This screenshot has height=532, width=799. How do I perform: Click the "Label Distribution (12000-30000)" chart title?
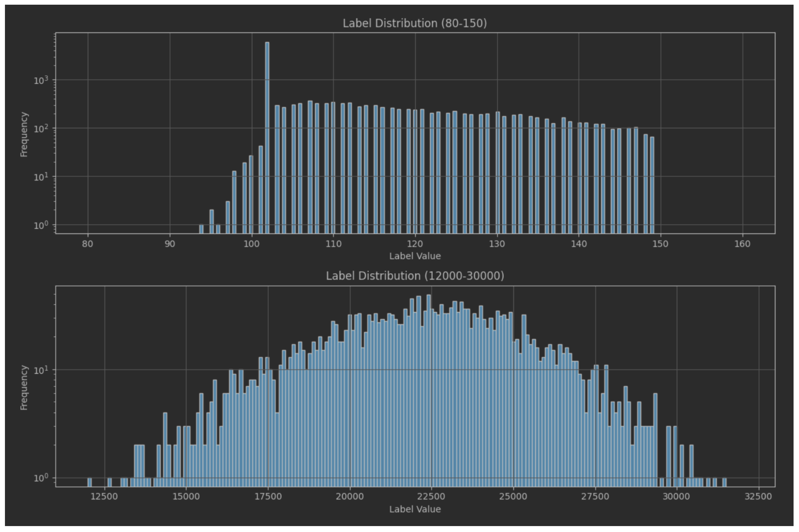[415, 276]
